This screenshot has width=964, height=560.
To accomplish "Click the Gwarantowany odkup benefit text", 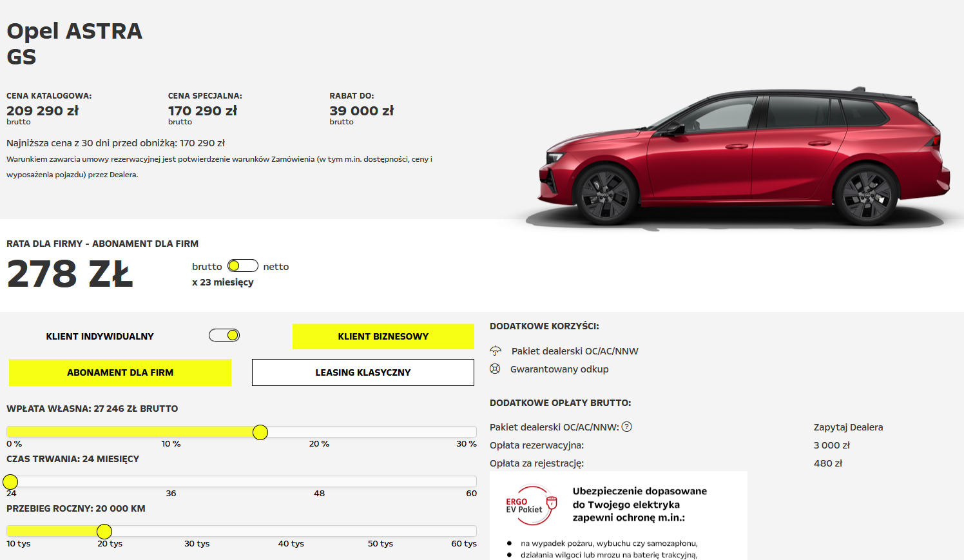I will 559,369.
